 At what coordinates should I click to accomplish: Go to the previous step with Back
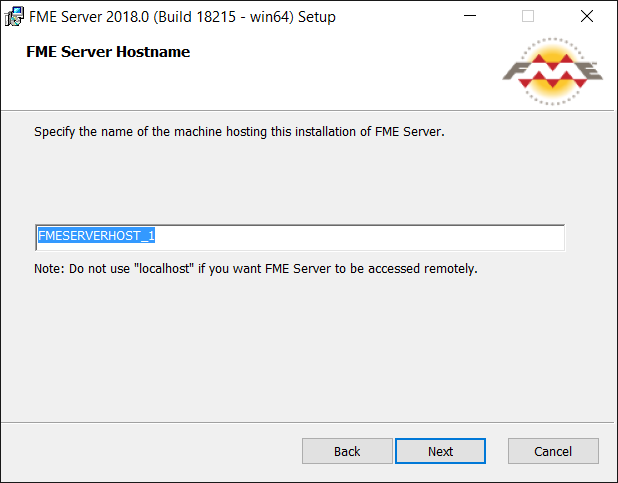coord(347,451)
